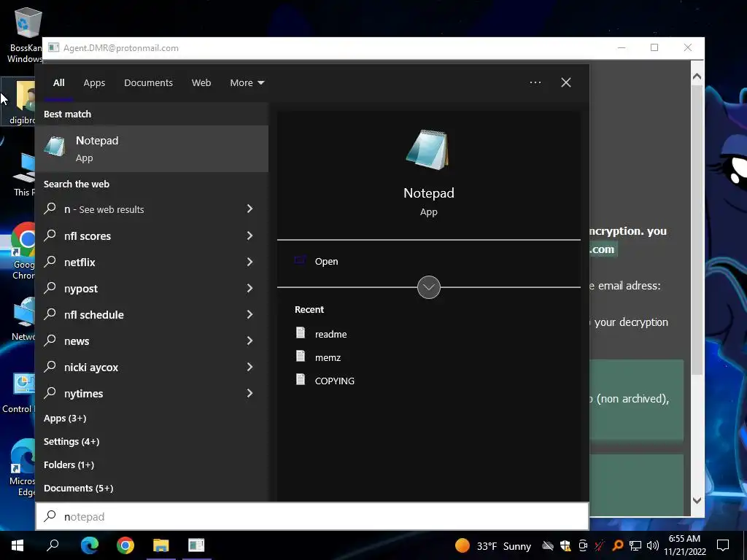This screenshot has width=747, height=560.
Task: Expand arrow next to netflix
Action: (x=249, y=262)
